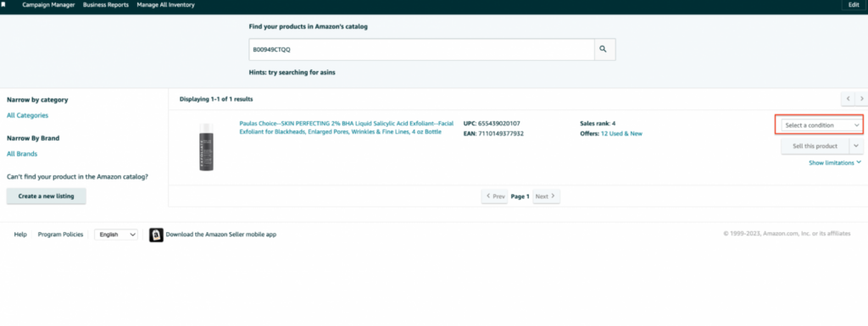The height and width of the screenshot is (326, 868).
Task: Open Manage All Inventory
Action: click(x=165, y=4)
